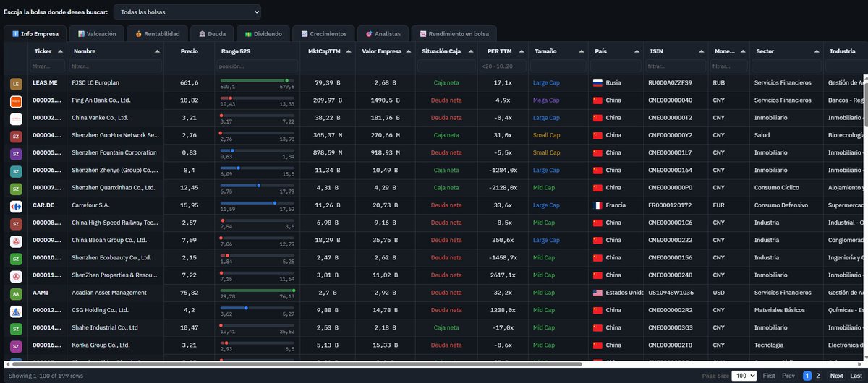Screen dimensions: 868x383
Task: Click the Acadian Asset Management AAMI logo
Action: (16, 293)
